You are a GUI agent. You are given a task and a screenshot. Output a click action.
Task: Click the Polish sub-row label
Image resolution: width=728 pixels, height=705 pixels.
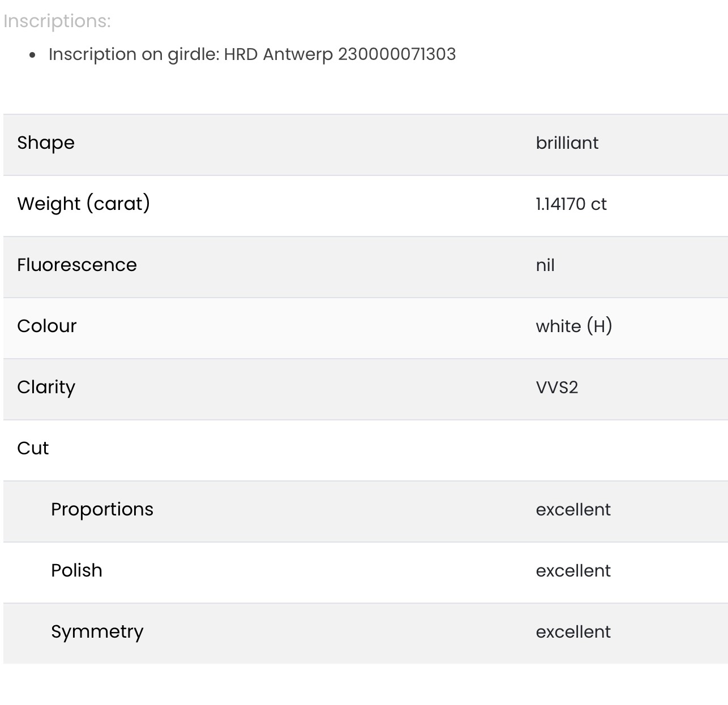coord(76,570)
